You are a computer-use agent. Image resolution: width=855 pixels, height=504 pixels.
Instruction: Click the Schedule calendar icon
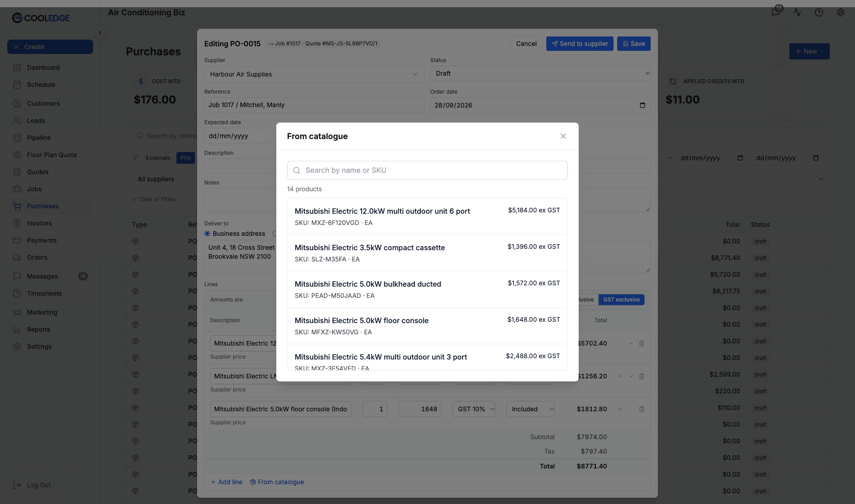[x=17, y=85]
